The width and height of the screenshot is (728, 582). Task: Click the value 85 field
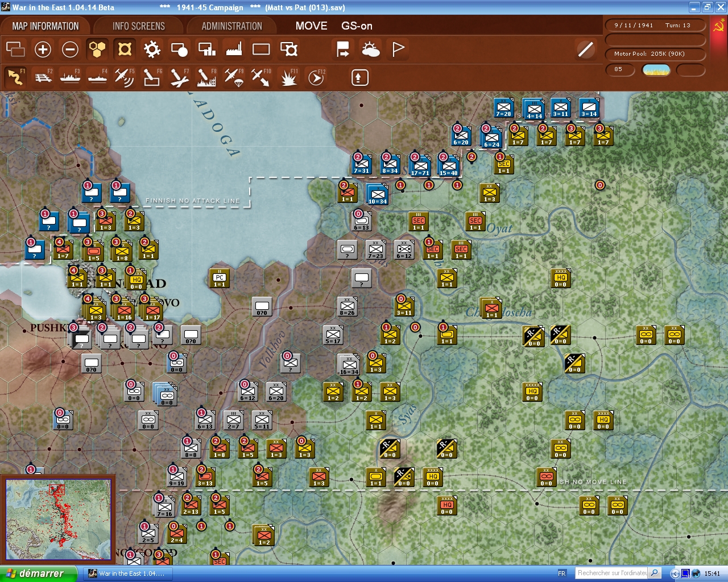pos(619,70)
